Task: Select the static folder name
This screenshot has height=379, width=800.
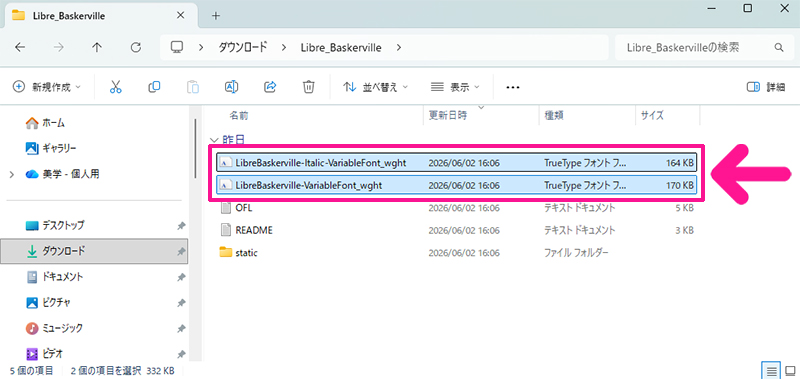Action: pyautogui.click(x=246, y=252)
